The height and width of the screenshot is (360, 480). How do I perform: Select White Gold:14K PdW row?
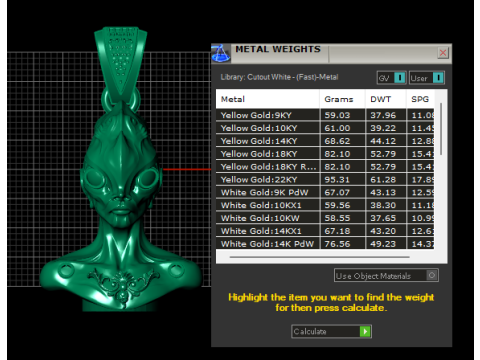click(x=325, y=244)
